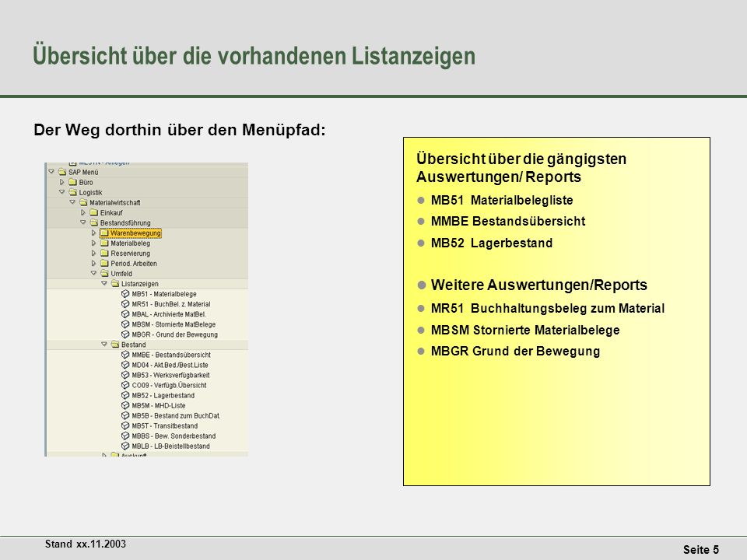Open MMBE - Bestandsübersicht in the tree

[x=171, y=355]
